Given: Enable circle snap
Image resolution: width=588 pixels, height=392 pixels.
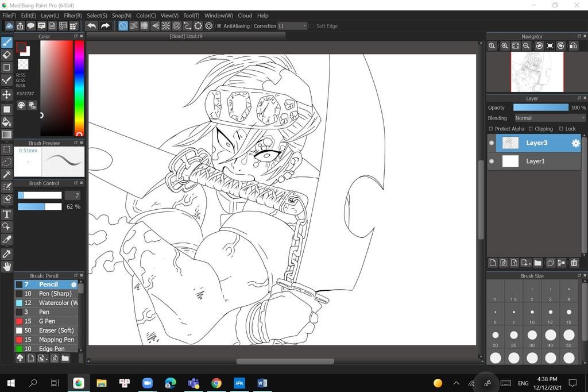Looking at the screenshot, I should [x=177, y=26].
